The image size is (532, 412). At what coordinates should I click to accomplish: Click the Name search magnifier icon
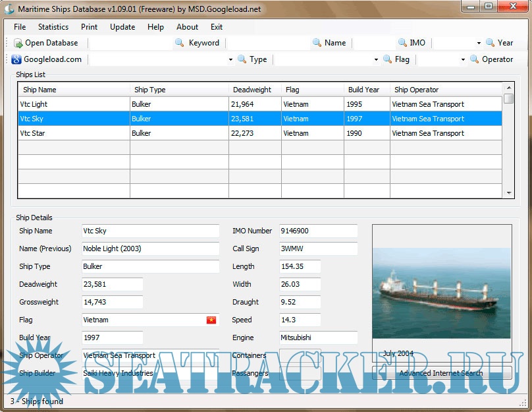pos(317,43)
